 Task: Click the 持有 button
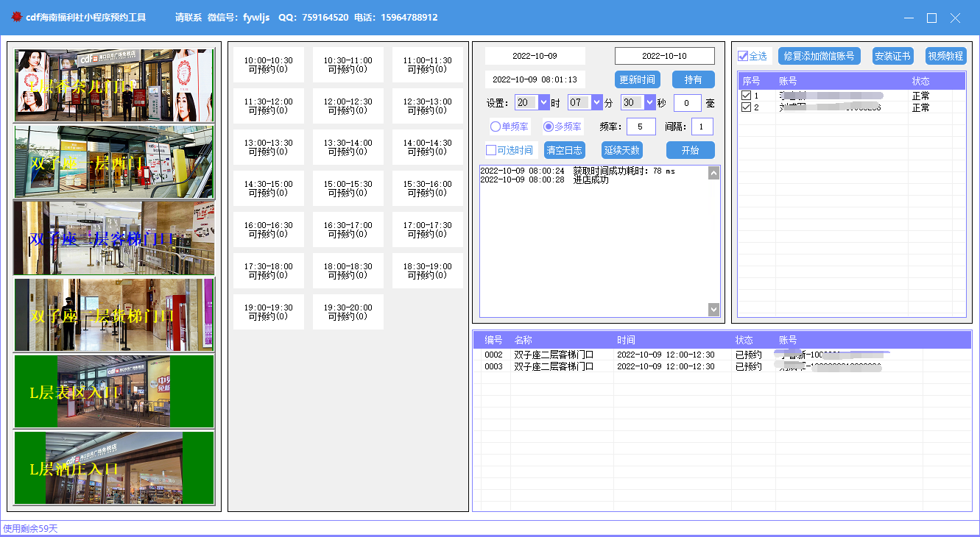694,79
